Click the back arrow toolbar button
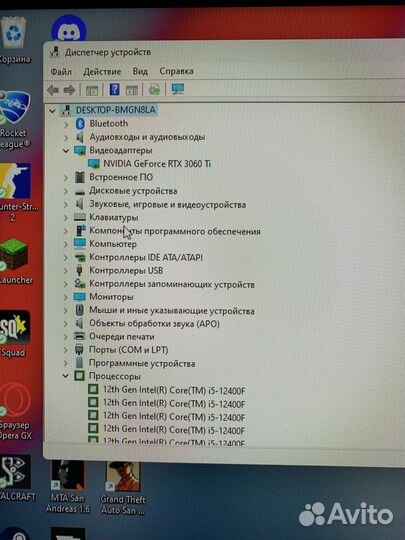Viewport: 405px width, 540px height. (x=53, y=90)
